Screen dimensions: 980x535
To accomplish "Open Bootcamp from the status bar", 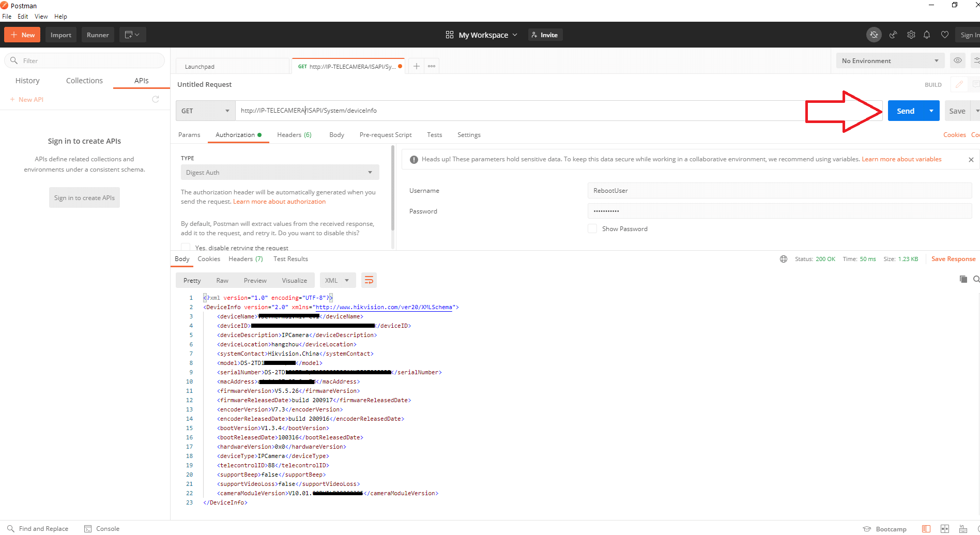I will point(885,529).
